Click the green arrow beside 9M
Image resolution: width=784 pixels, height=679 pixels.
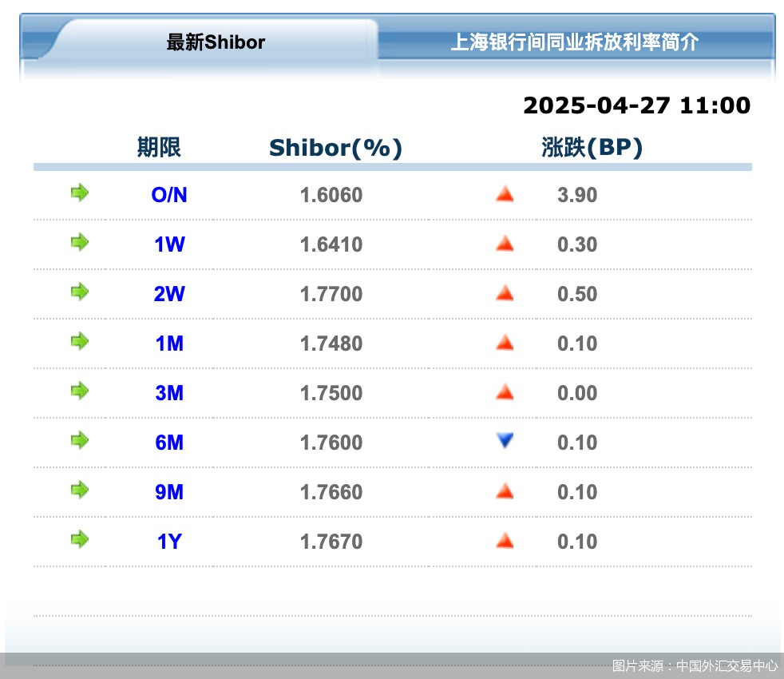click(x=80, y=490)
